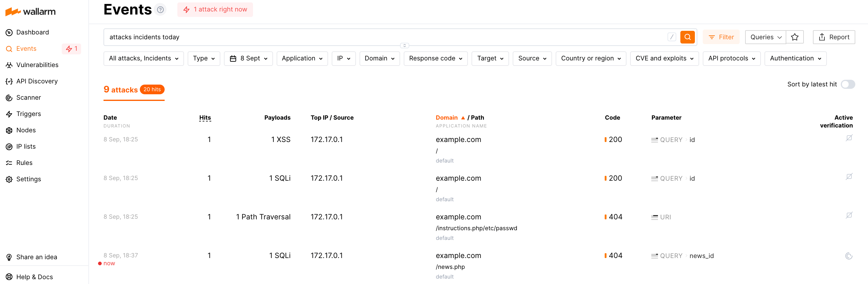Click the Wallarm logo

30,12
